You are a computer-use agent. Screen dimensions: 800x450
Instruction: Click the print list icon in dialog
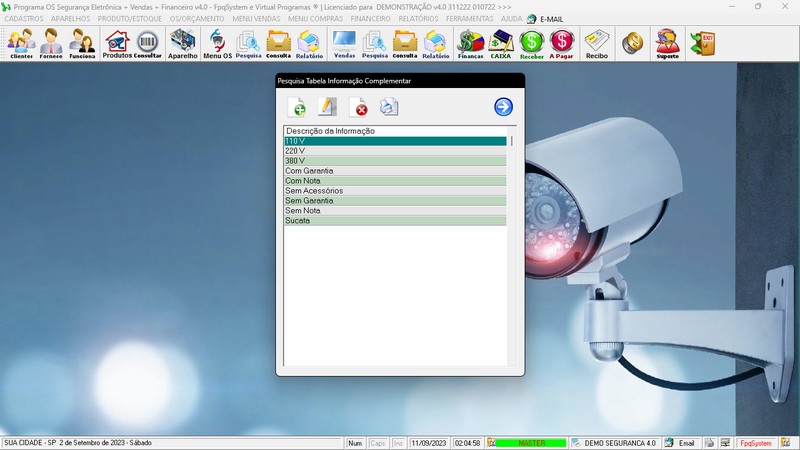[389, 107]
